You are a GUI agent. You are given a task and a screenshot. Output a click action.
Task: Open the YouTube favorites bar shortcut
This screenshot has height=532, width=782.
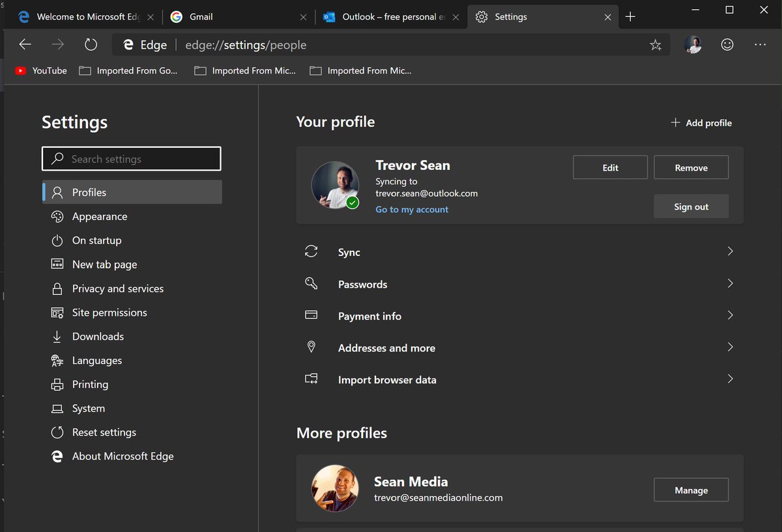coord(41,70)
